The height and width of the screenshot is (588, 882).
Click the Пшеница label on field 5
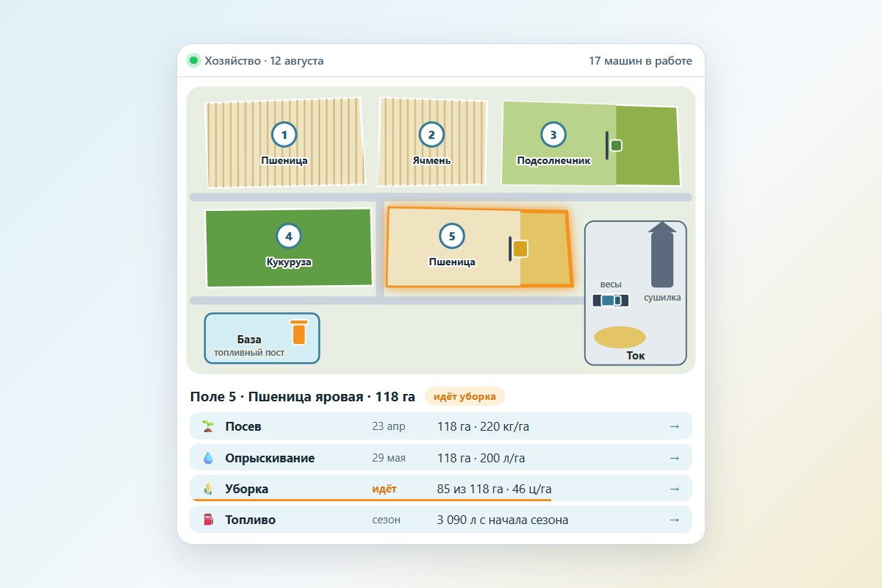pos(452,262)
